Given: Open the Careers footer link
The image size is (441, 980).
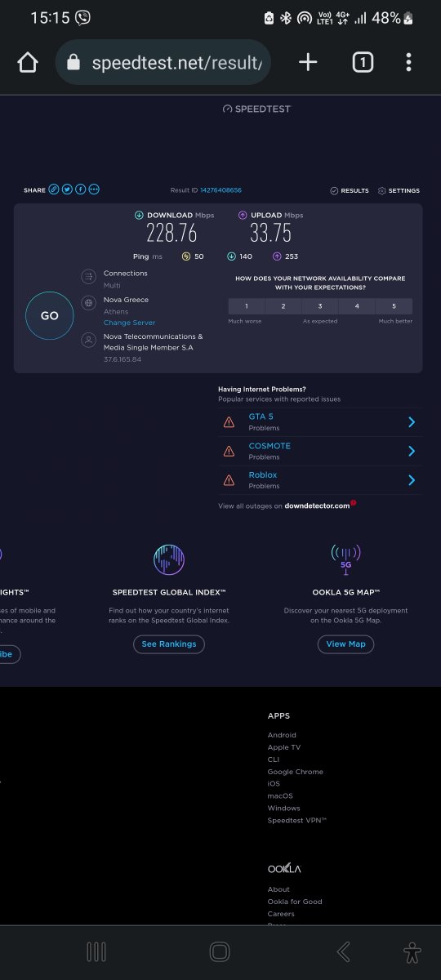Looking at the screenshot, I should click(x=281, y=914).
